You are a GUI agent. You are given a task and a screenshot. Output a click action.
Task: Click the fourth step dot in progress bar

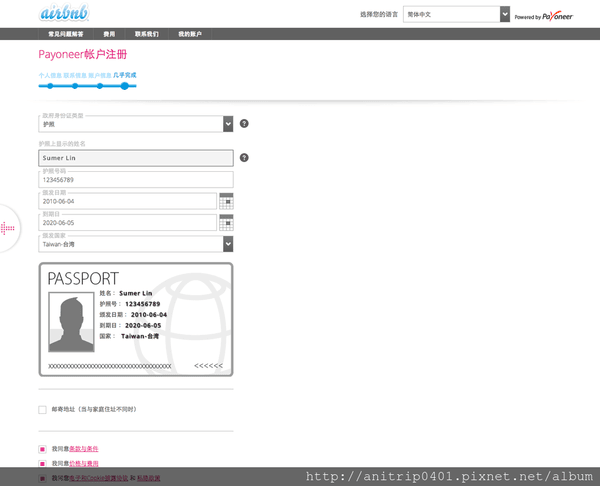[124, 87]
